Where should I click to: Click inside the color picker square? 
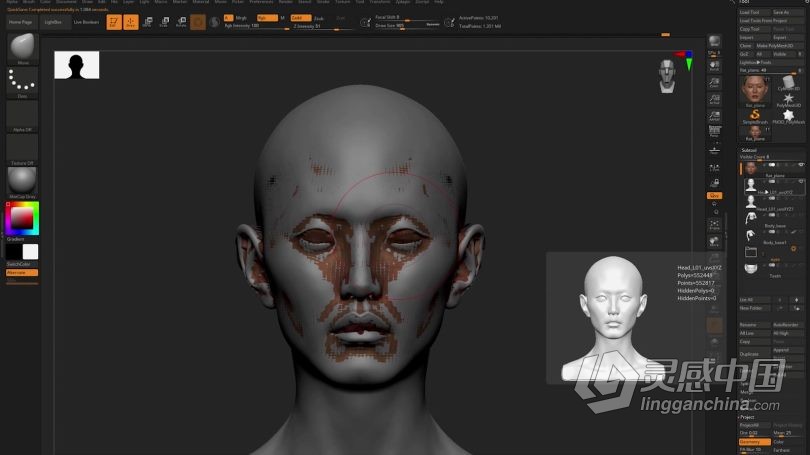tap(22, 218)
